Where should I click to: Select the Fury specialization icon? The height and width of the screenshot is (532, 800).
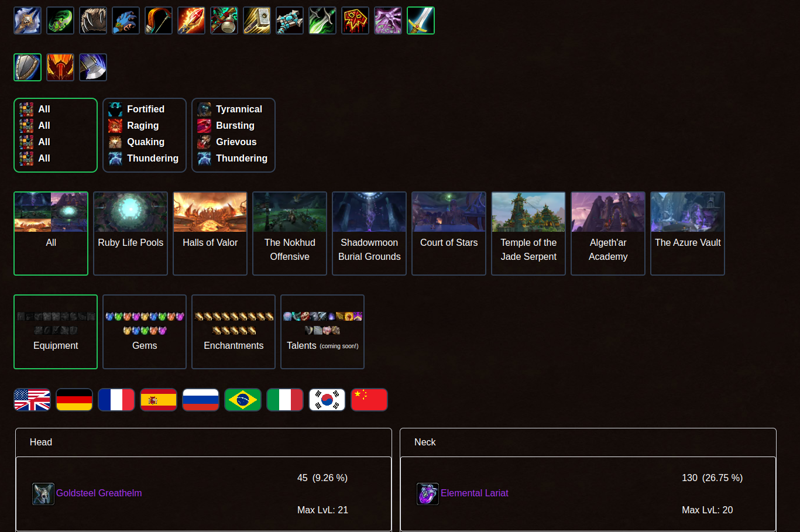point(60,67)
